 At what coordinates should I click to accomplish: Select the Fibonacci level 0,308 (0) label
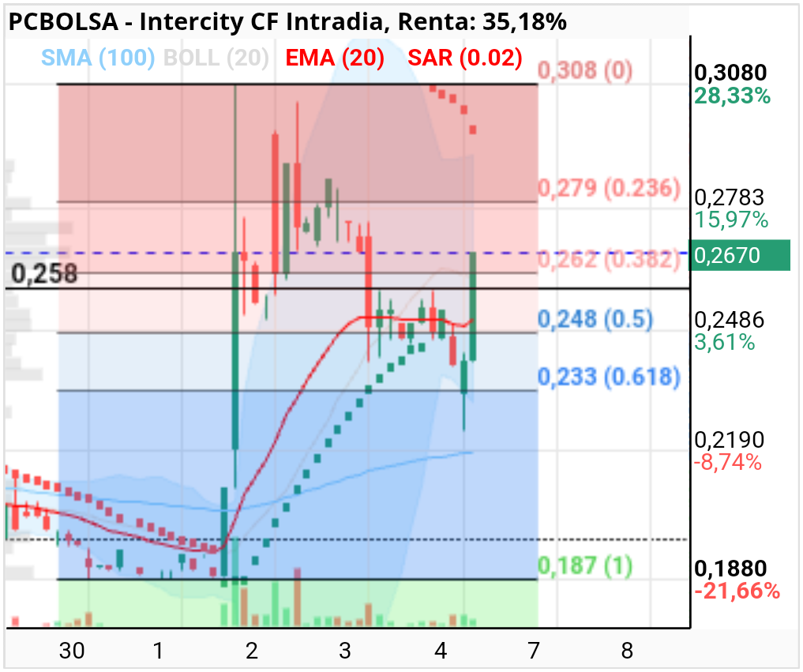coord(585,70)
